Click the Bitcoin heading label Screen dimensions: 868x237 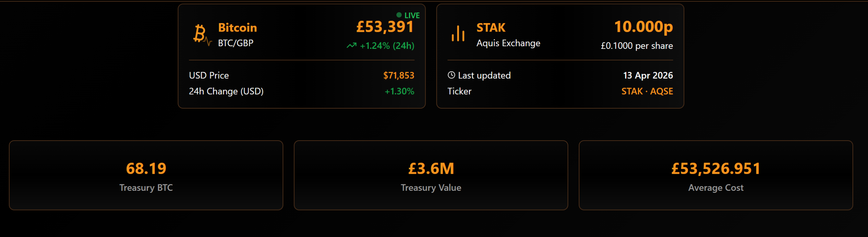click(238, 27)
